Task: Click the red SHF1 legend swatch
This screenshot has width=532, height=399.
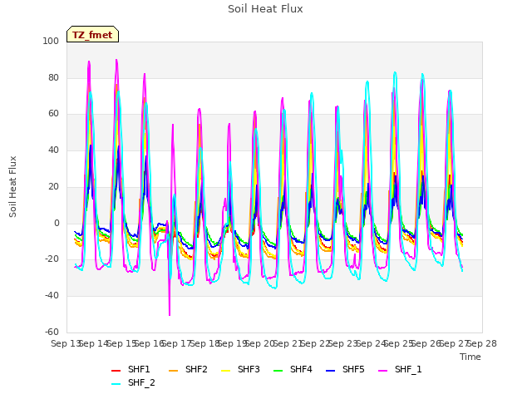Action: point(116,371)
